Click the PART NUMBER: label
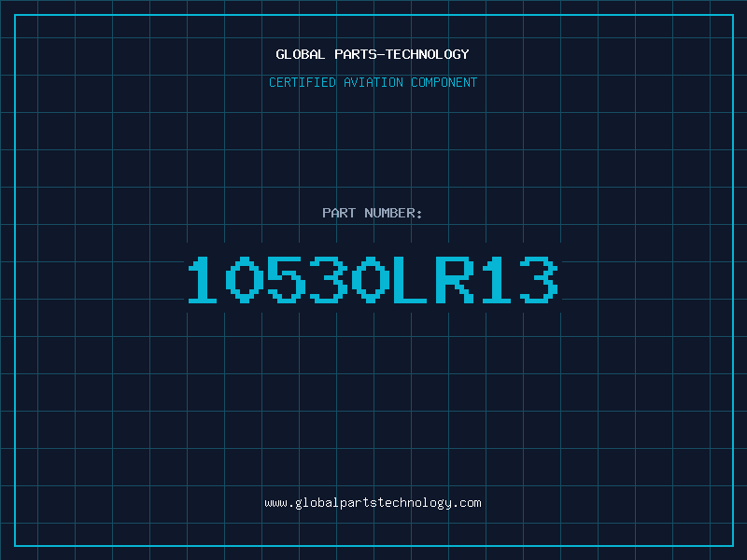This screenshot has width=747, height=560. [373, 213]
